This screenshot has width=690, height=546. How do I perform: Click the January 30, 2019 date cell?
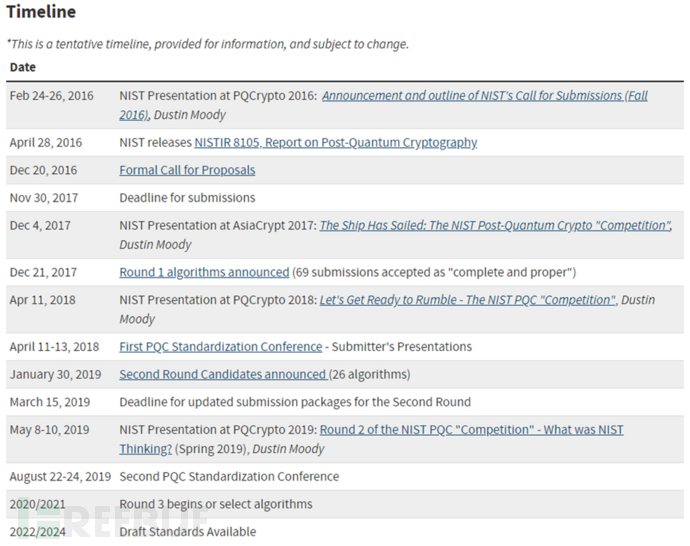55,374
